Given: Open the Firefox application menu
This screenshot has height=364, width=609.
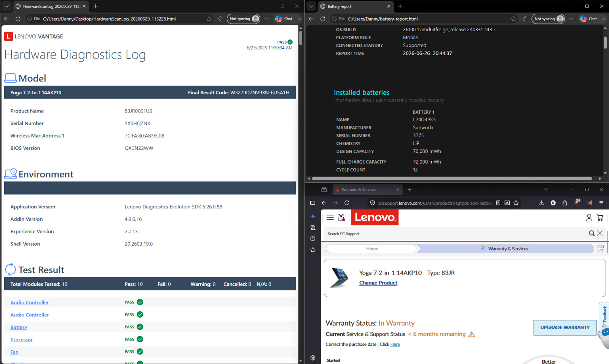Looking at the screenshot, I should (601, 203).
